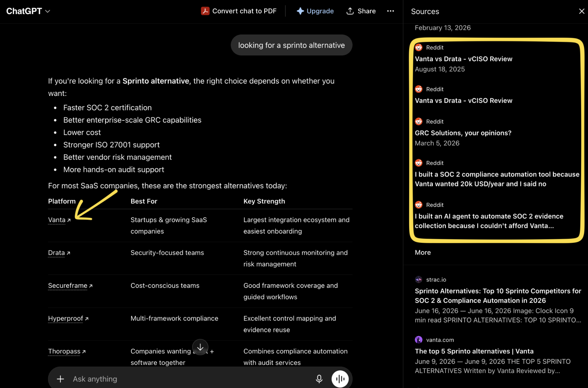Click the Best For column header
This screenshot has height=388, width=588.
(144, 201)
